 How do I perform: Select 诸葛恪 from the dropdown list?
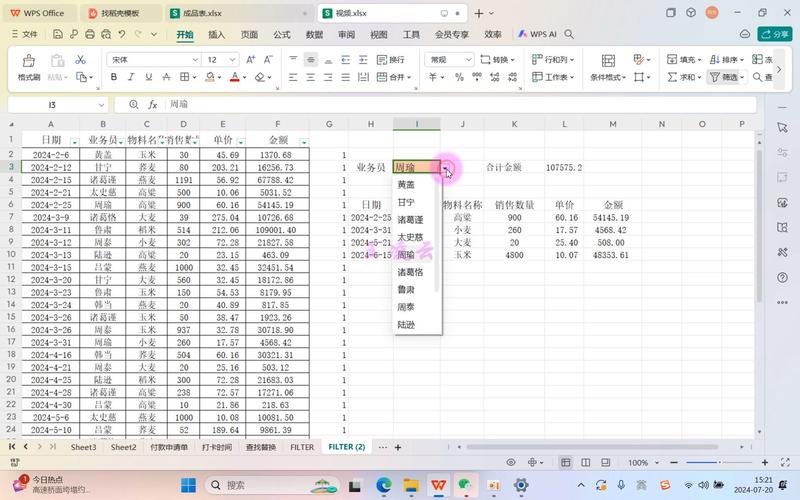point(417,272)
